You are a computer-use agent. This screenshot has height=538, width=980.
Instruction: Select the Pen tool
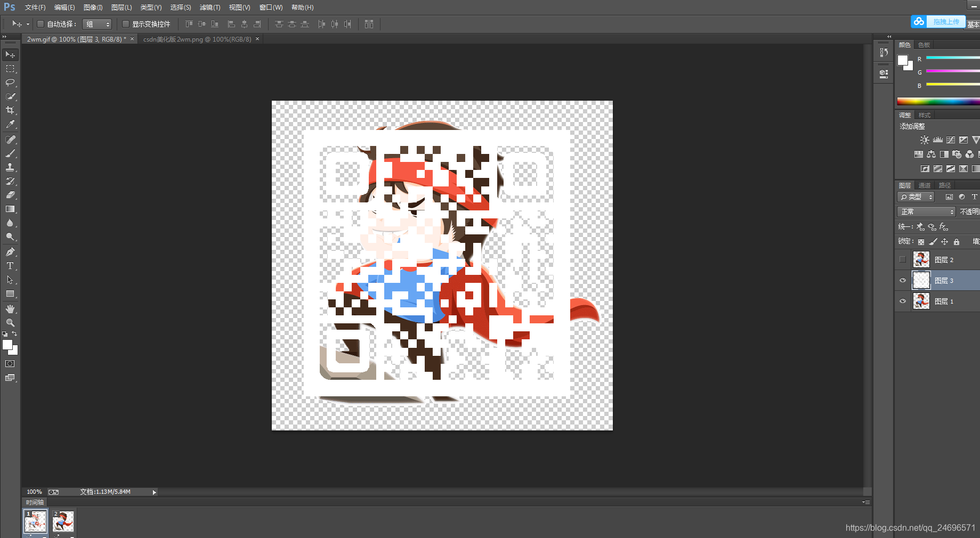click(10, 252)
